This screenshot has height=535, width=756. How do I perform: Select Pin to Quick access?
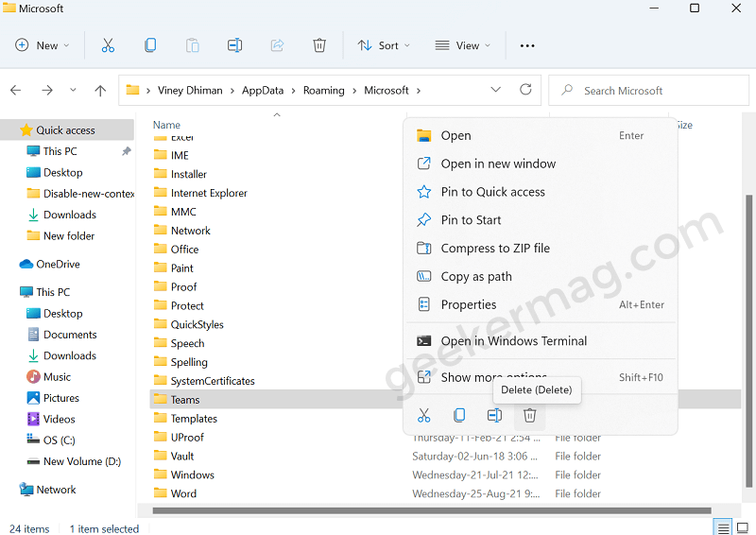[x=540, y=192]
